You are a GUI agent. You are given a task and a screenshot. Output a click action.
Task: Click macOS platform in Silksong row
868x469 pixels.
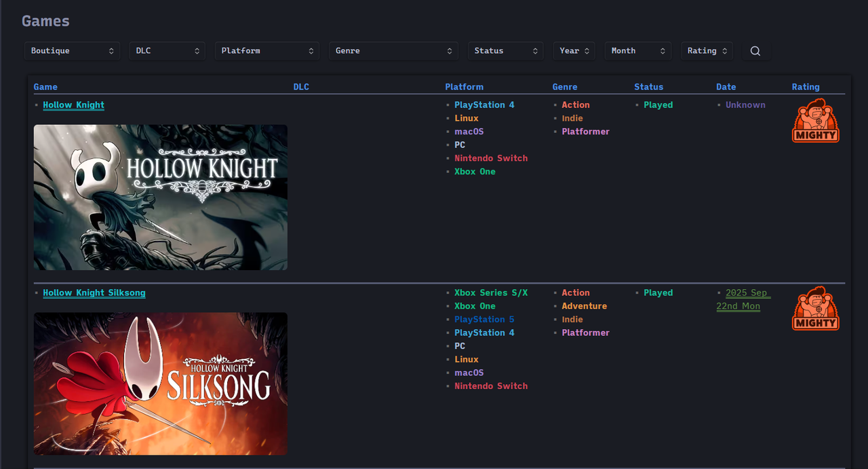(x=469, y=373)
